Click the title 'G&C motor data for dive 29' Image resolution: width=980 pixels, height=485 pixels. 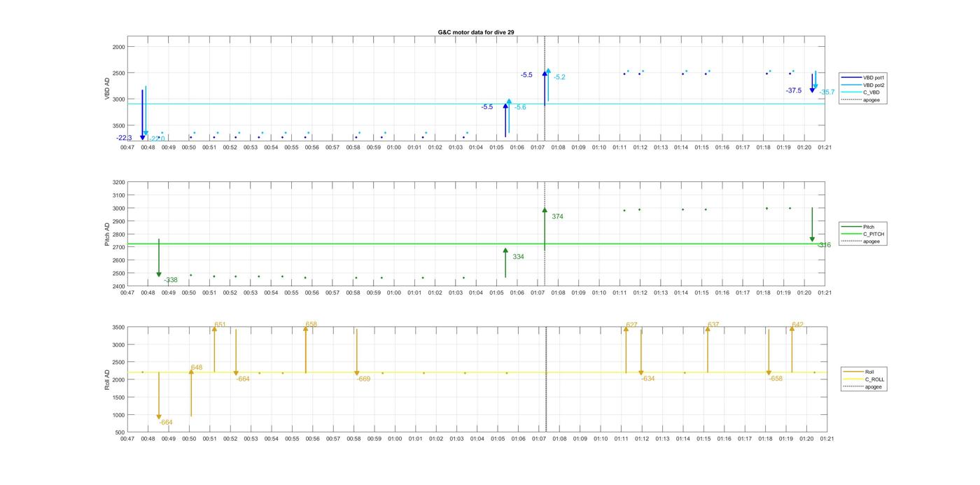coord(476,32)
